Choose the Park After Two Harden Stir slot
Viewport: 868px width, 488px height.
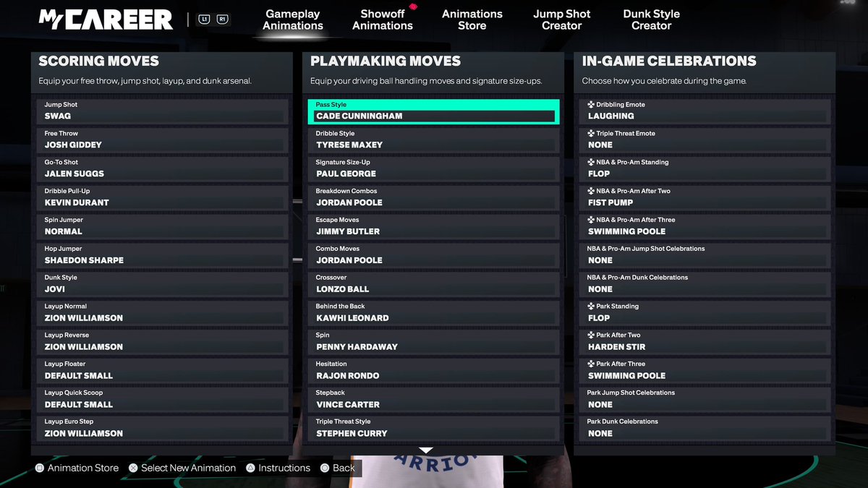point(705,343)
